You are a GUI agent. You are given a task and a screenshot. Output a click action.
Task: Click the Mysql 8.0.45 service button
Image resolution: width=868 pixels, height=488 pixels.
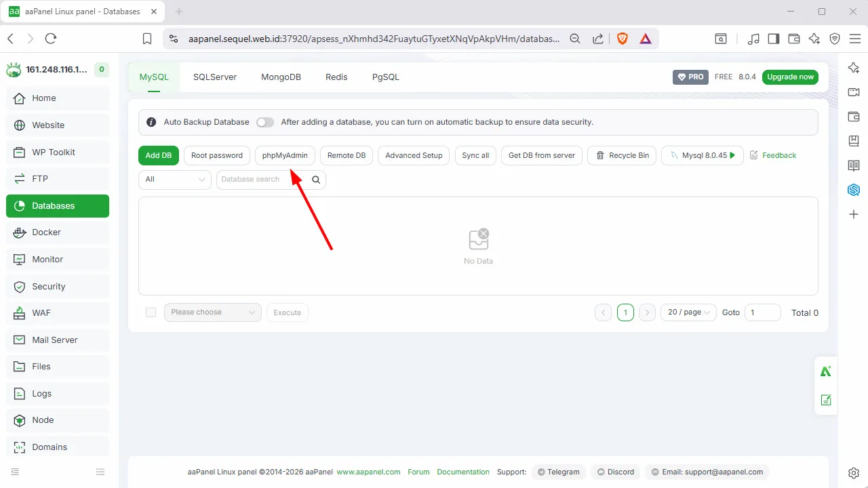click(703, 155)
